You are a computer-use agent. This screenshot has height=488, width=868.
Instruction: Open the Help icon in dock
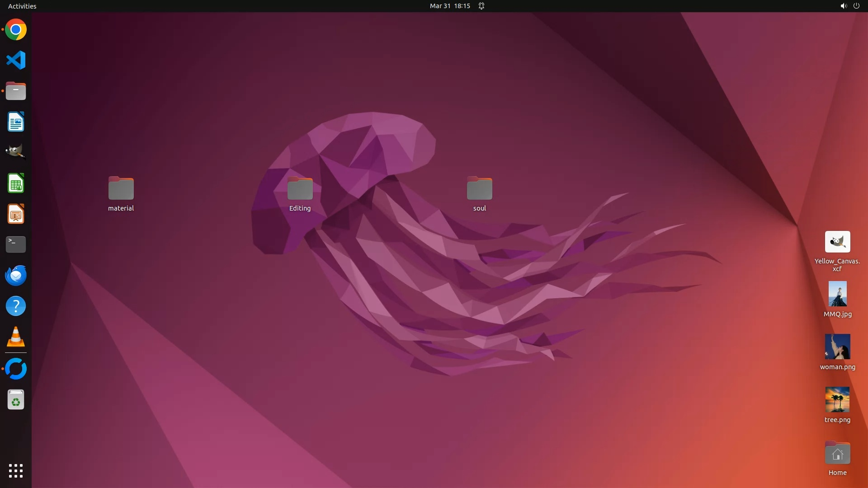tap(16, 306)
